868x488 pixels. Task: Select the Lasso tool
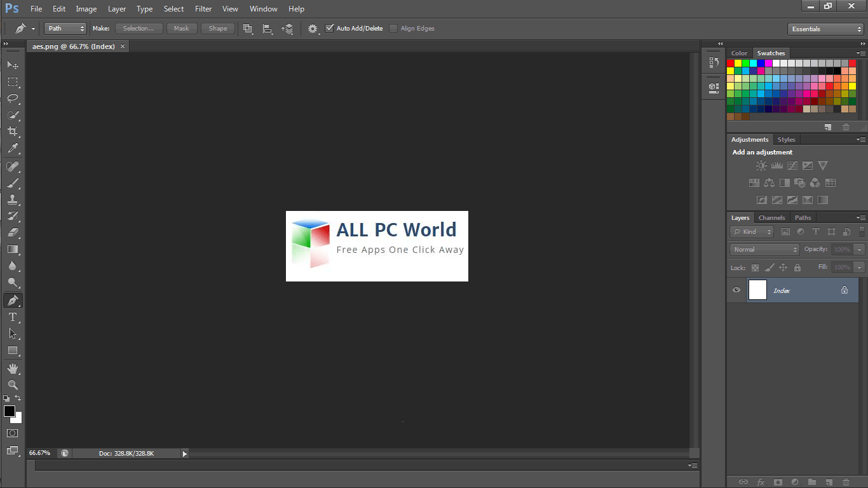13,98
